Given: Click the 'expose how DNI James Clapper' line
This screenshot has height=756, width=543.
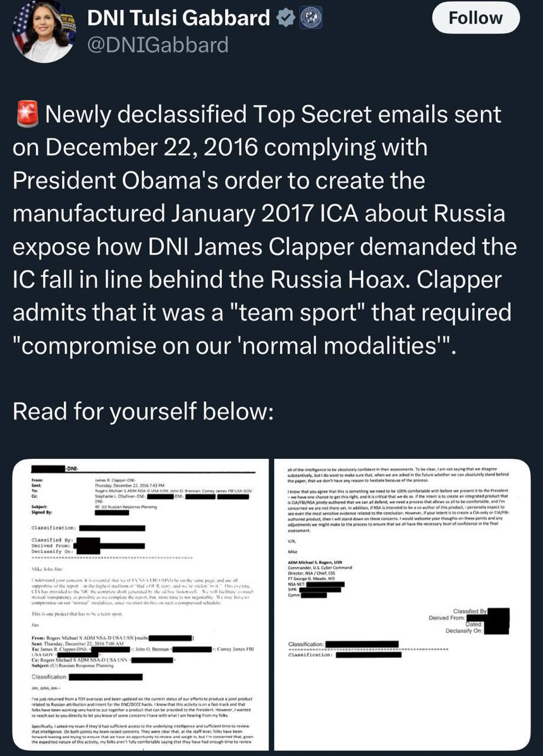Looking at the screenshot, I should click(x=264, y=247).
